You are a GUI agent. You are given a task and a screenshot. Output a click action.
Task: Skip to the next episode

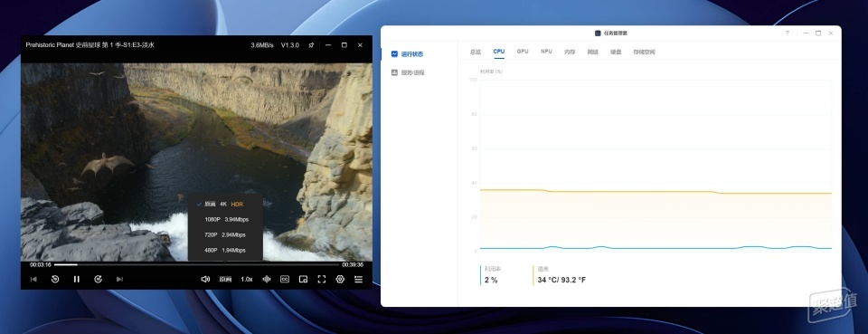tap(119, 279)
